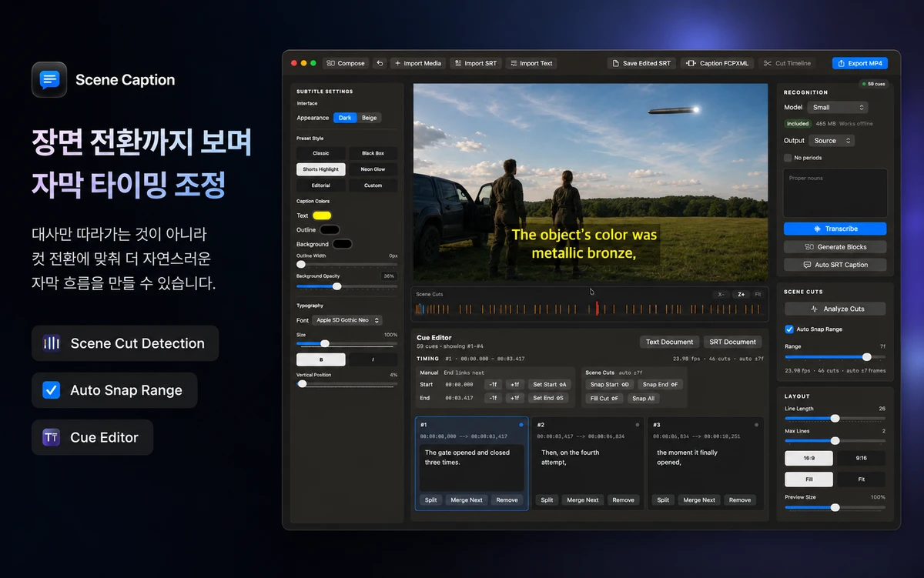
Task: Click the Proper nouns text field
Action: 835,193
